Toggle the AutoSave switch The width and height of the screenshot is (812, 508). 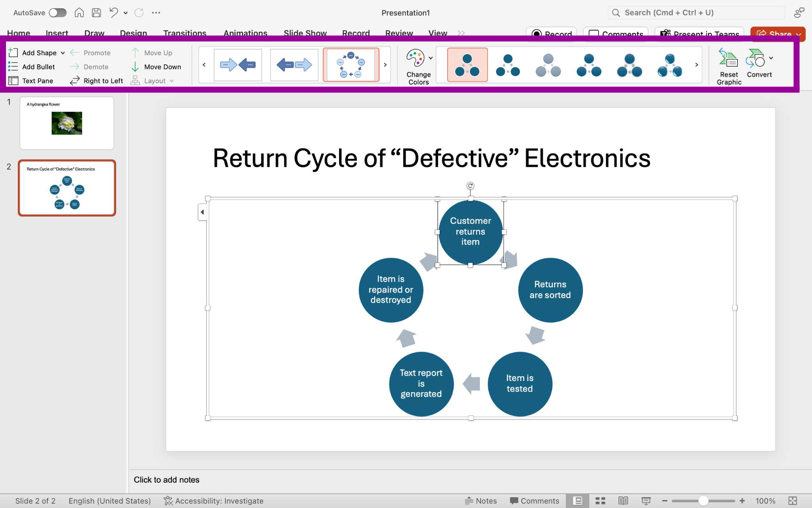(57, 13)
